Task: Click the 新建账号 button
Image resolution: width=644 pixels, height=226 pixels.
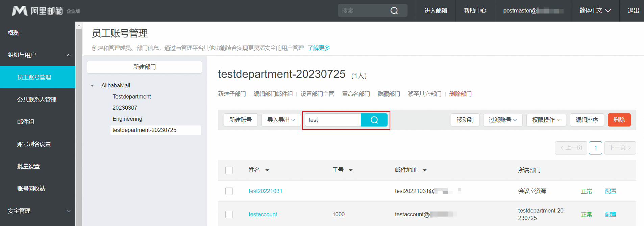Action: pos(241,120)
